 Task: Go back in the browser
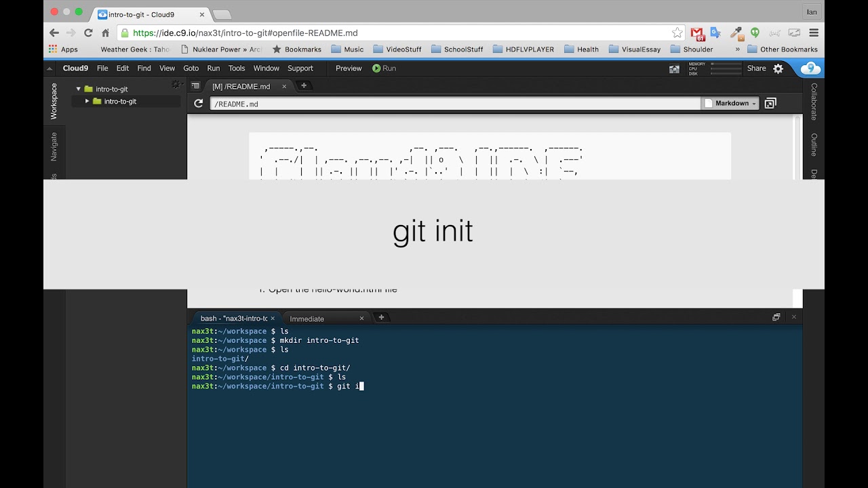tap(54, 33)
